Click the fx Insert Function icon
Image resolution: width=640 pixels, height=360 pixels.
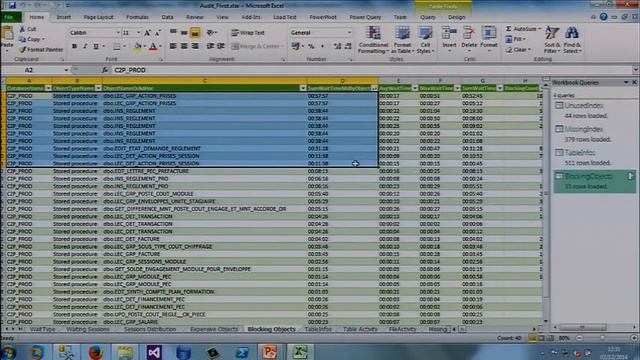[105, 70]
